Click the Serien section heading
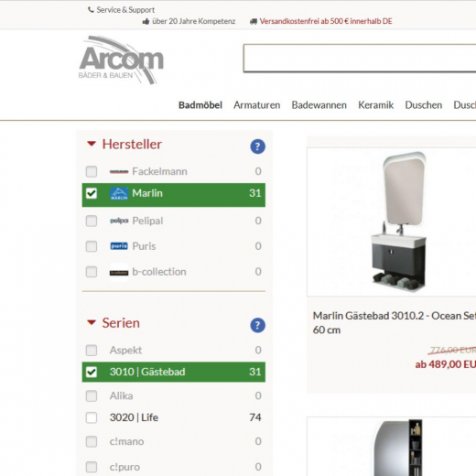 121,323
